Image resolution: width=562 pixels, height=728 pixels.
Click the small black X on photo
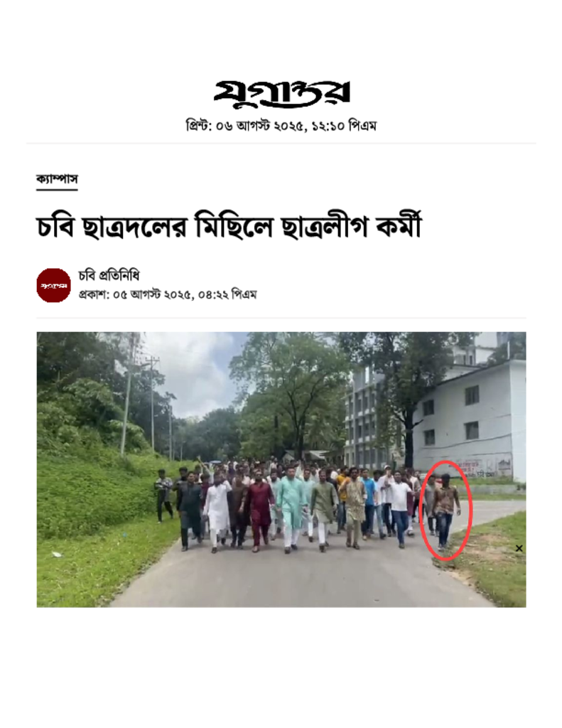coord(519,548)
